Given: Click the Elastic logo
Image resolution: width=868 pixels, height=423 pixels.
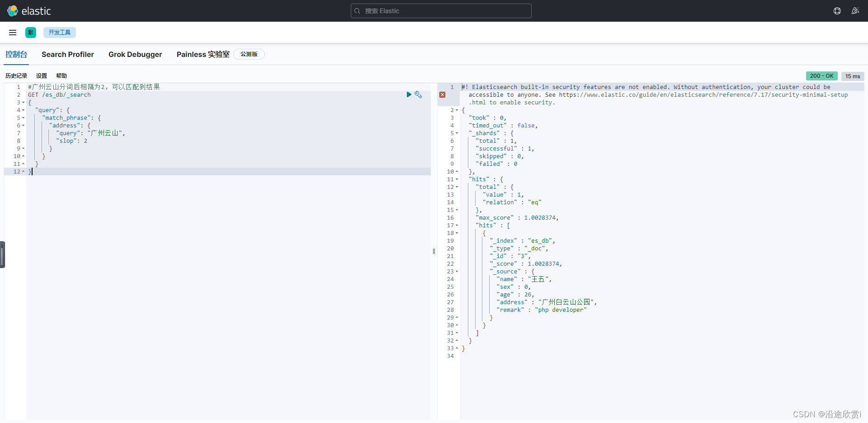Looking at the screenshot, I should [x=29, y=11].
